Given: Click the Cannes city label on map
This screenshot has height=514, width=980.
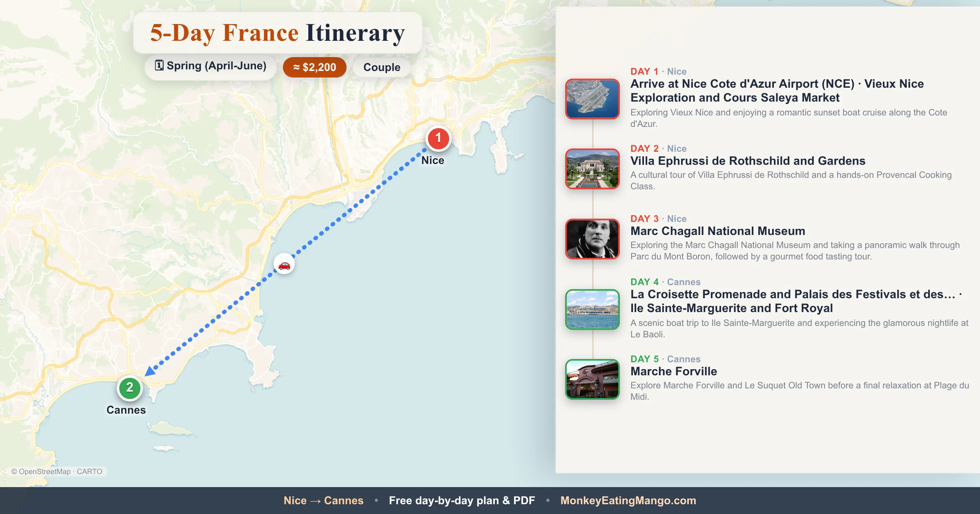Looking at the screenshot, I should tap(126, 410).
